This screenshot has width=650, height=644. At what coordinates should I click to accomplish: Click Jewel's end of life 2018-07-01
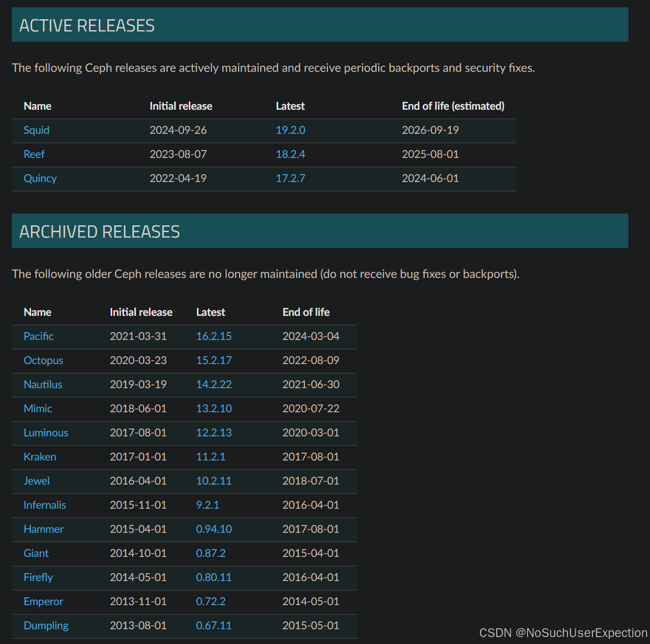311,481
